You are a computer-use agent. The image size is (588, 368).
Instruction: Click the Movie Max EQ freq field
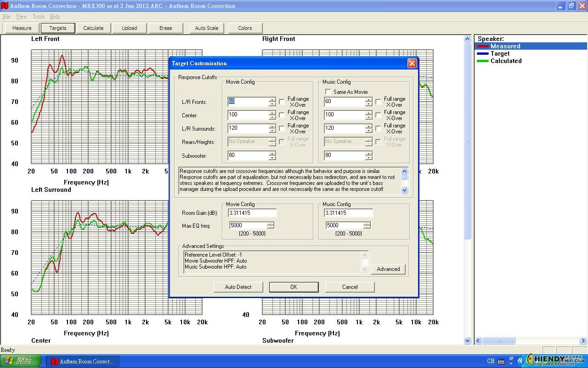click(248, 225)
